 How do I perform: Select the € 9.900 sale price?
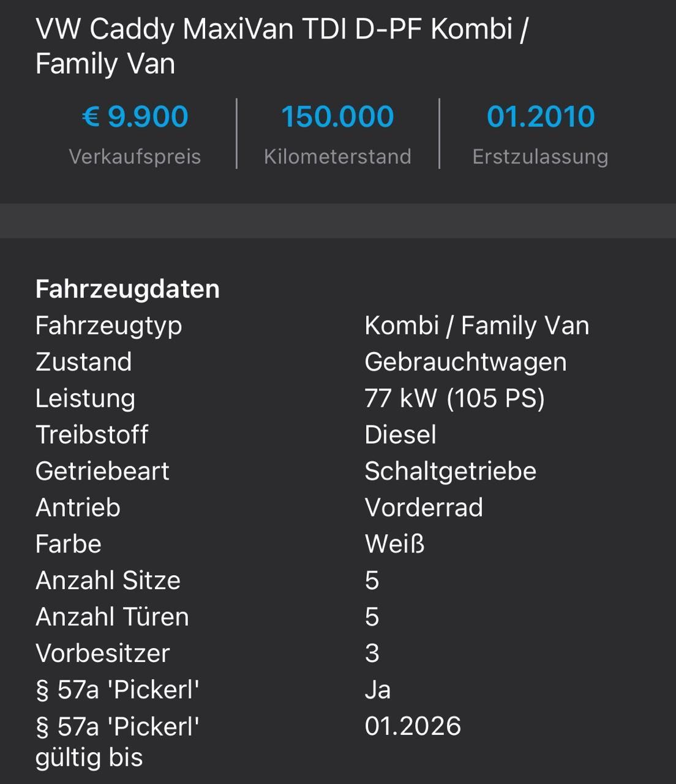coord(135,116)
